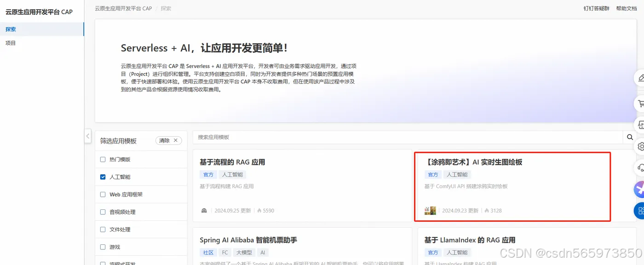Check the 游戏 filter checkbox
644x265 pixels.
pyautogui.click(x=103, y=247)
